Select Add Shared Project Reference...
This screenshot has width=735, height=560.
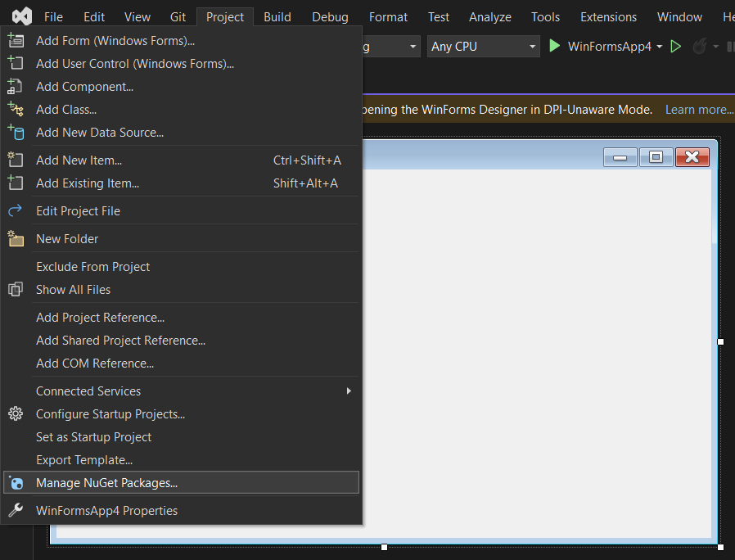pos(181,340)
